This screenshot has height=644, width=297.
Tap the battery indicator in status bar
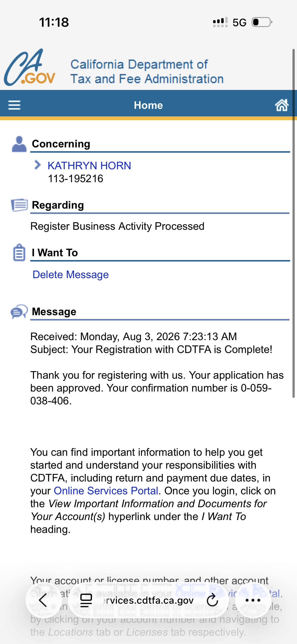point(262,22)
